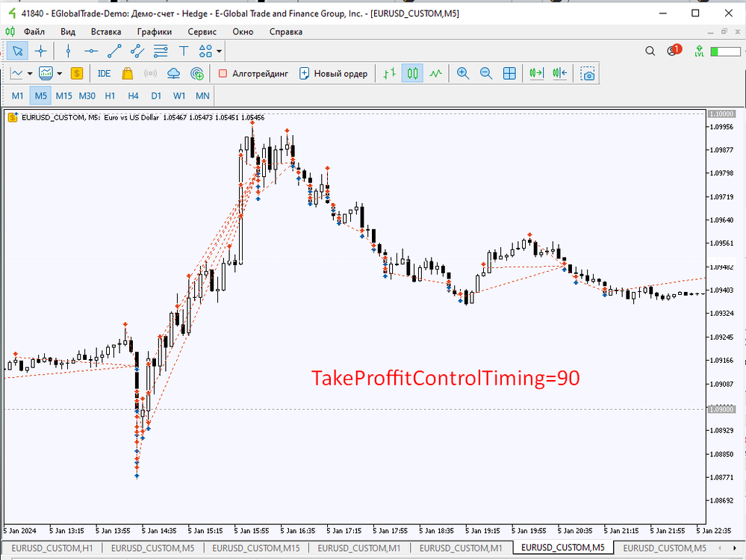Open the Вставка menu
Image resolution: width=746 pixels, height=560 pixels.
point(106,32)
